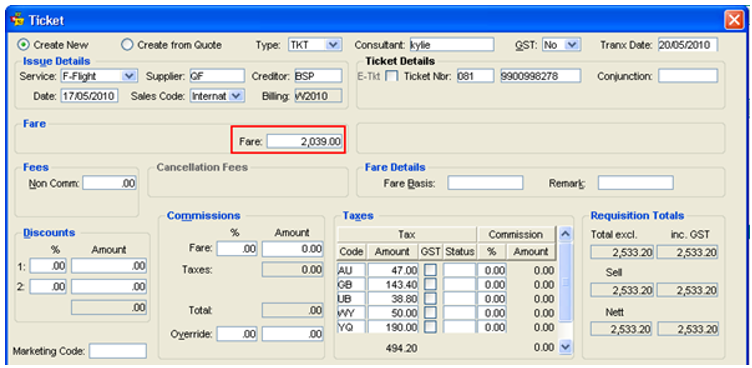Tick GST checkbox for WY tax
Viewport: 752px width, 368px height.
pos(431,313)
